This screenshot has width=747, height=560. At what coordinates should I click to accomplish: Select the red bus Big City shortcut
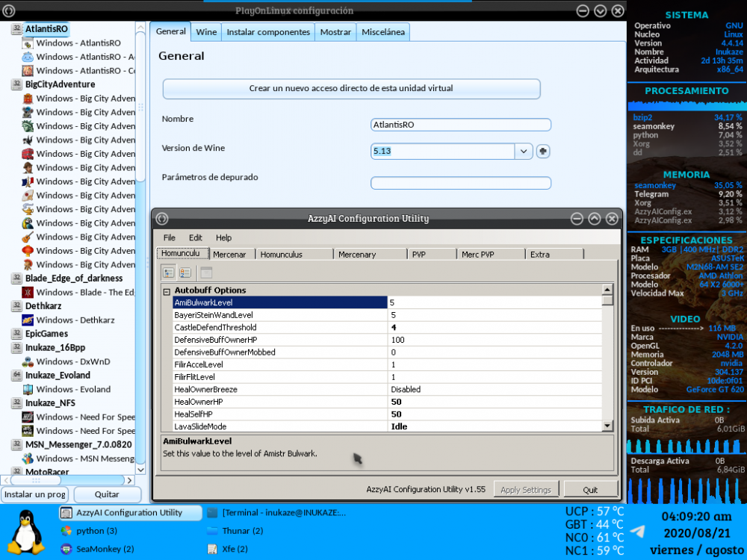click(x=28, y=154)
